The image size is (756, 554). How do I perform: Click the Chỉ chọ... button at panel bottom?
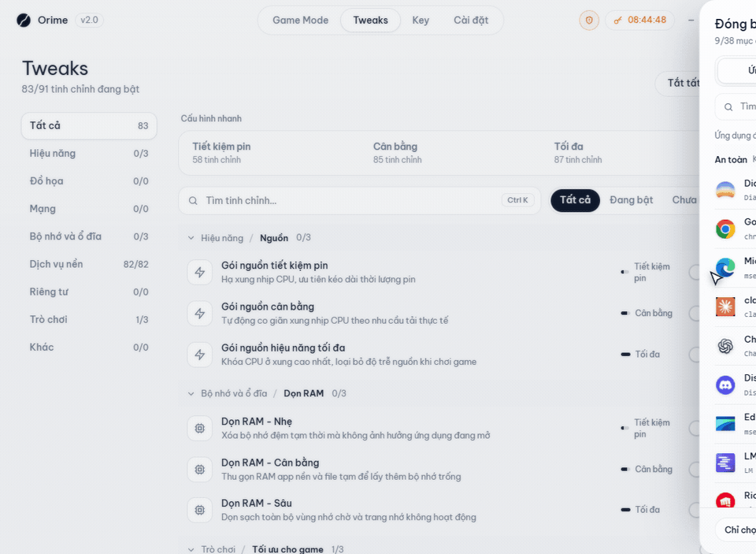(736, 530)
